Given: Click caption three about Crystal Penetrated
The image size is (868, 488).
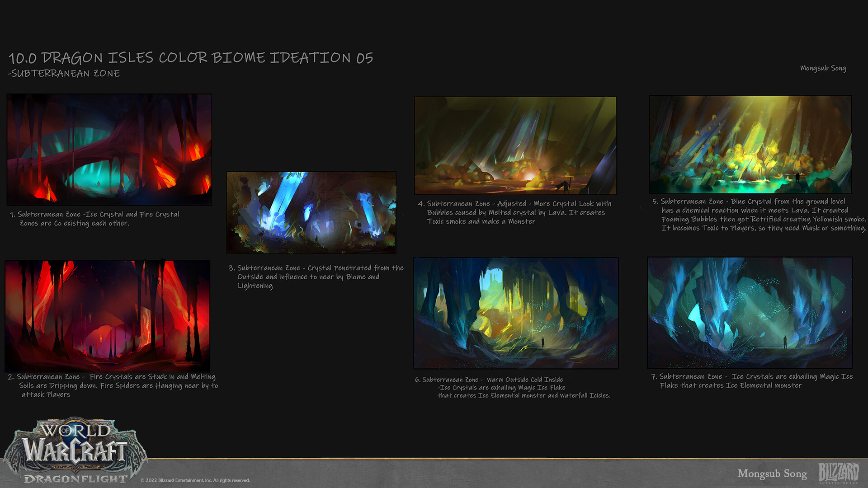Looking at the screenshot, I should [316, 277].
